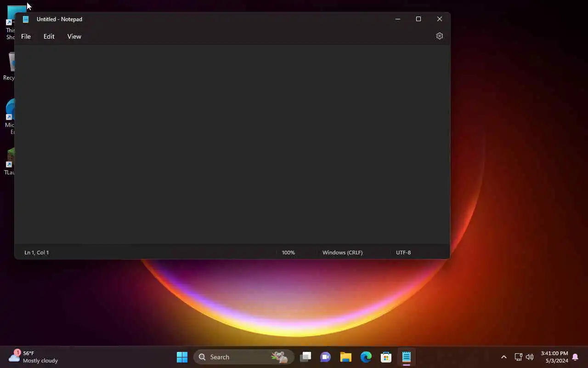588x368 pixels.
Task: Open the network status tray icon
Action: 518,357
